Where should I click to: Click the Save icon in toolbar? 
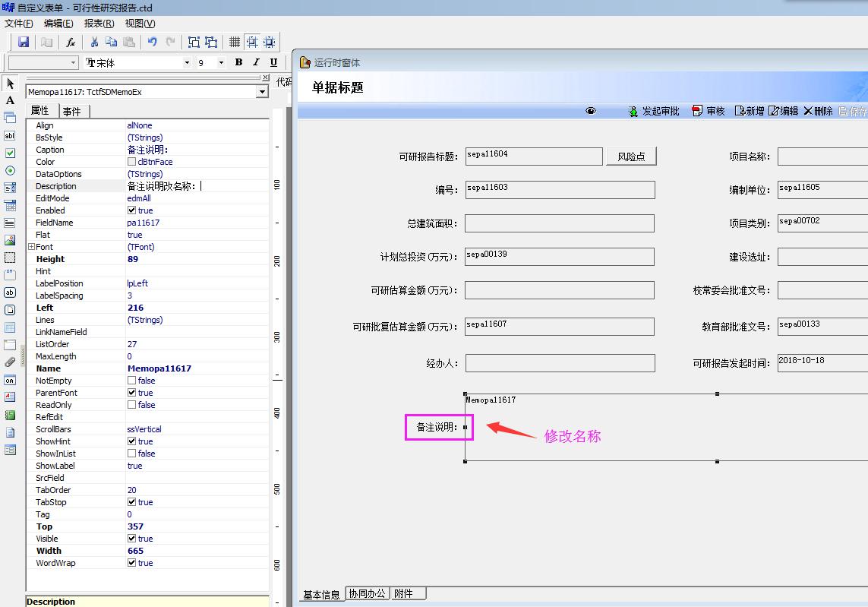pos(24,42)
